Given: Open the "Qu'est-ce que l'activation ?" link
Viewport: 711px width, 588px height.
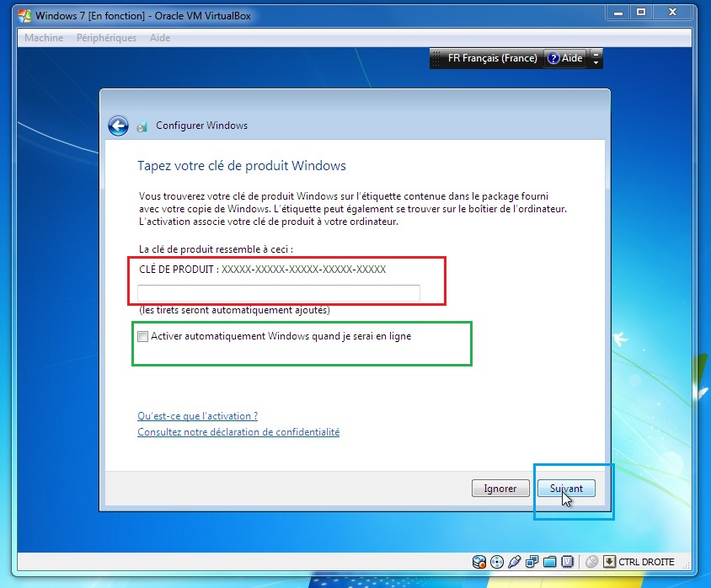Looking at the screenshot, I should (197, 416).
